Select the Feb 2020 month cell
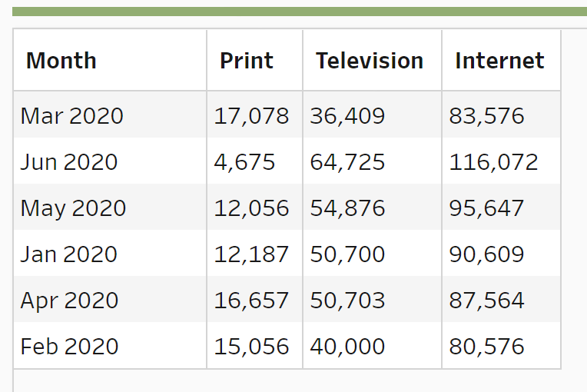 pyautogui.click(x=70, y=347)
